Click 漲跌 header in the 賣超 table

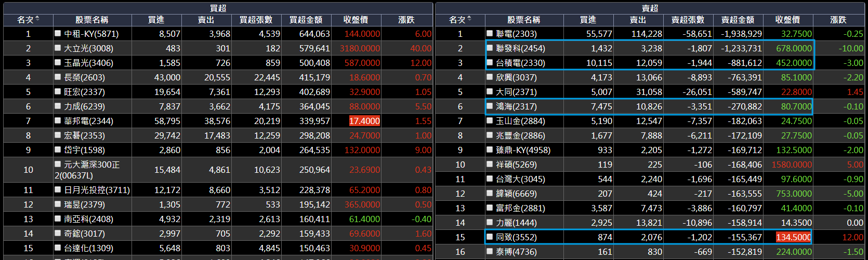pyautogui.click(x=838, y=20)
